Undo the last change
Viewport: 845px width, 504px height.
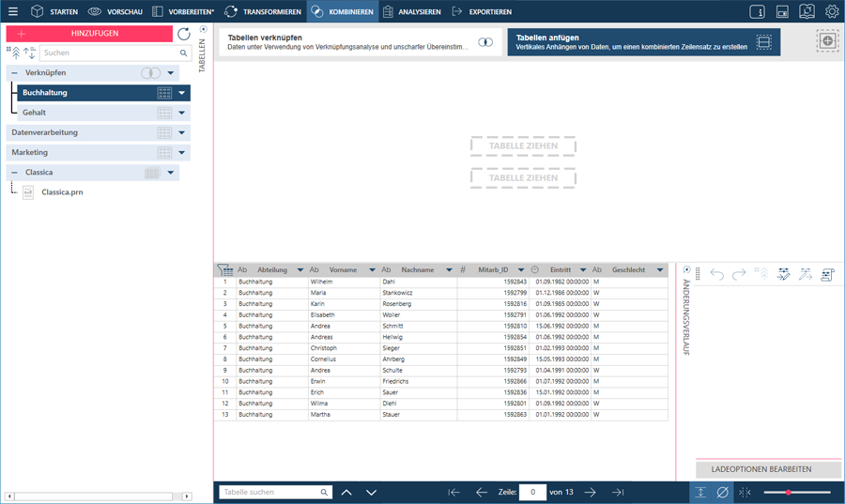tap(716, 274)
